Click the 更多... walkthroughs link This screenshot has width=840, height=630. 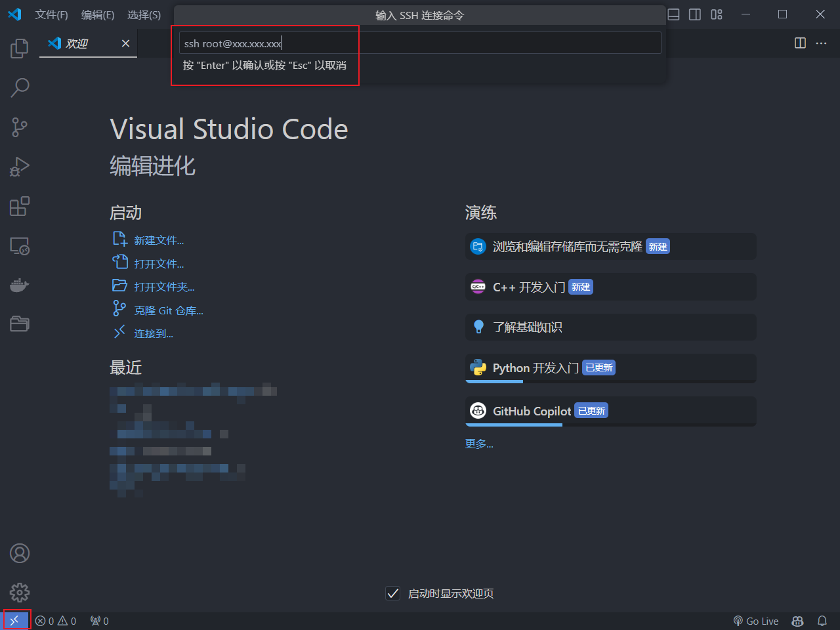479,444
